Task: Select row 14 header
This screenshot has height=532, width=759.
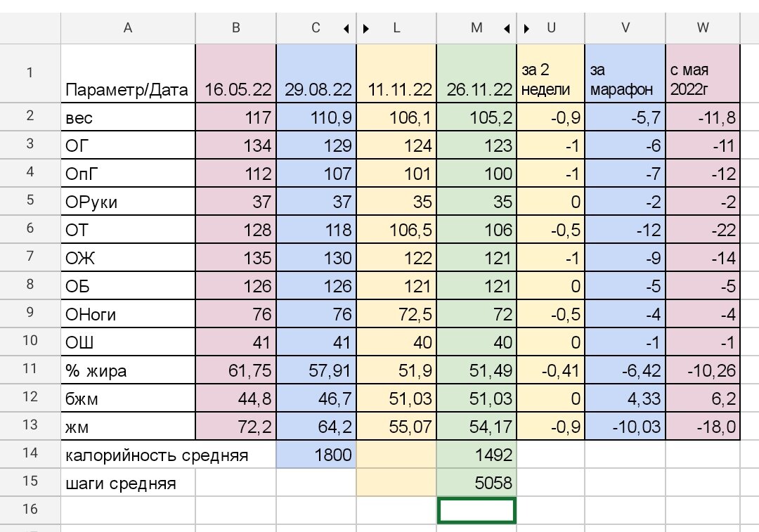Action: click(30, 454)
